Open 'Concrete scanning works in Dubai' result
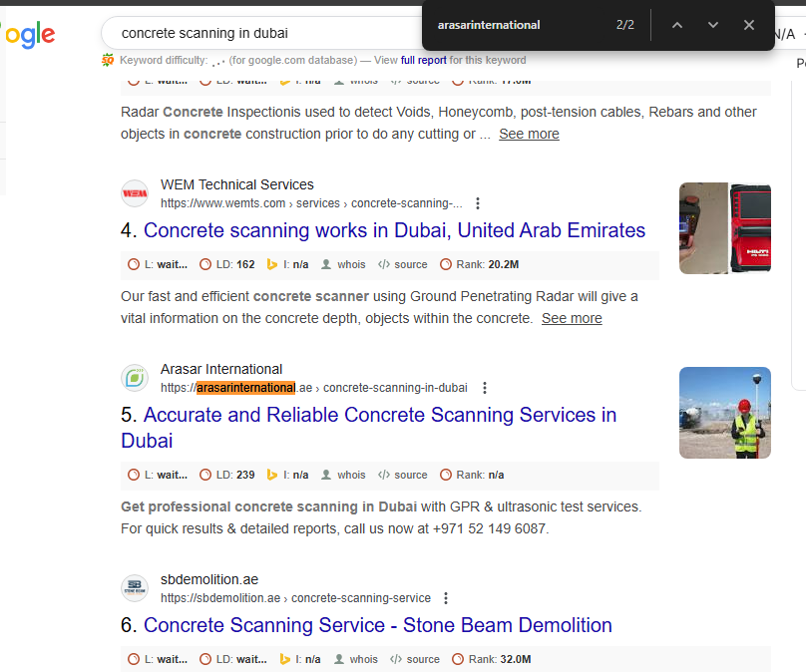806x672 pixels. pos(394,230)
